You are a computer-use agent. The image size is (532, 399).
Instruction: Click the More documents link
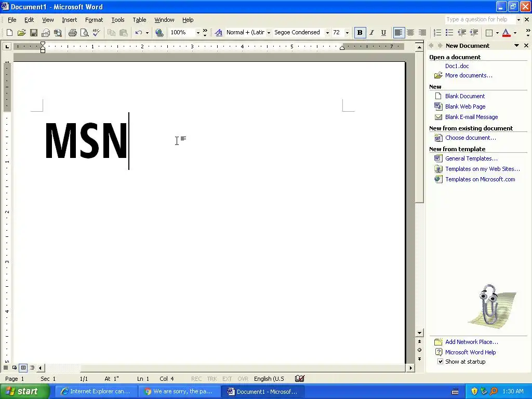pos(469,75)
